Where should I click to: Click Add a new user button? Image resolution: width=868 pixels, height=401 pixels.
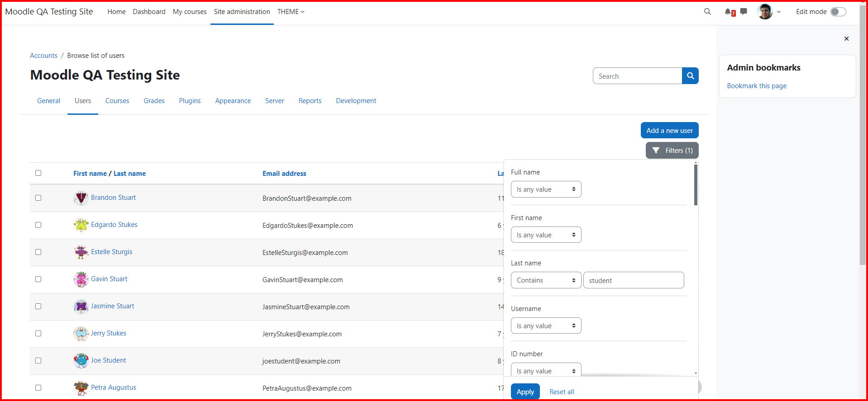point(669,130)
